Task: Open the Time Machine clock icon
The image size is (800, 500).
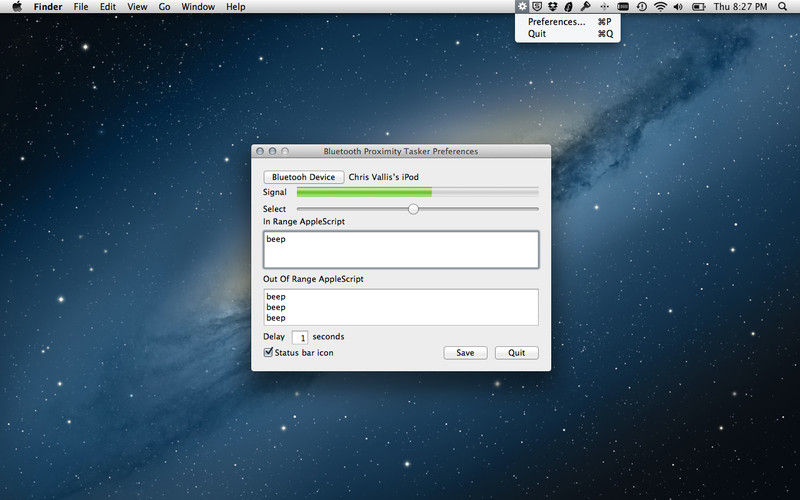Action: [641, 7]
